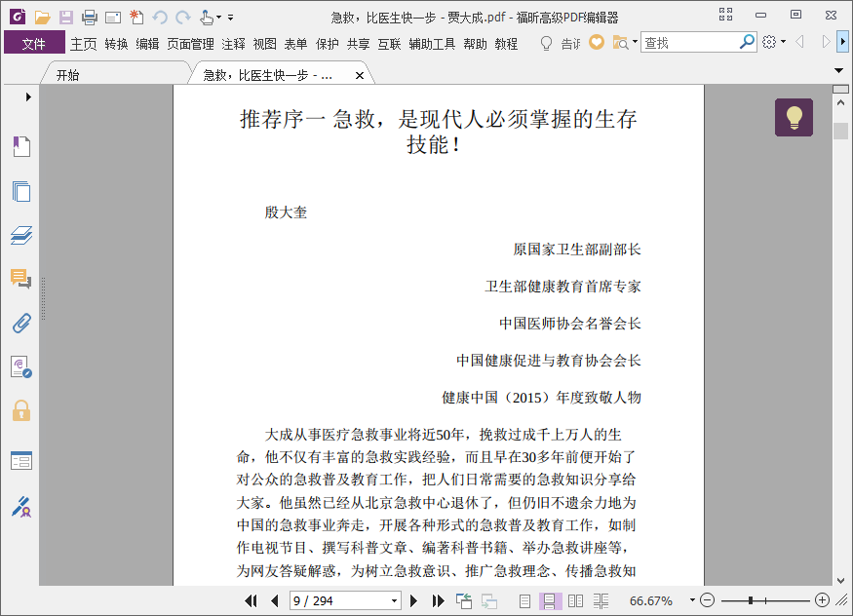Switch to continuous facing view mode
The height and width of the screenshot is (616, 853).
point(601,600)
